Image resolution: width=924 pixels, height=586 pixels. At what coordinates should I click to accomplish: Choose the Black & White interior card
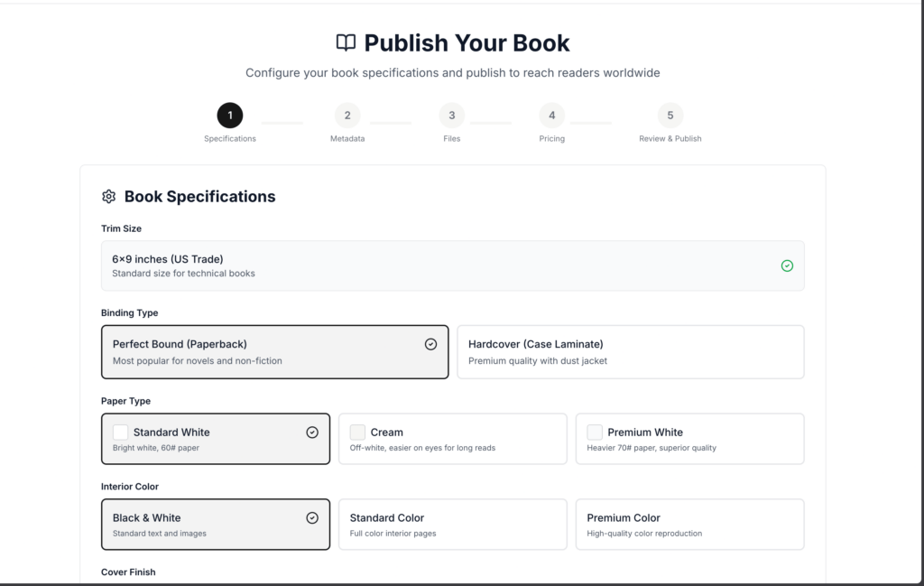click(215, 525)
